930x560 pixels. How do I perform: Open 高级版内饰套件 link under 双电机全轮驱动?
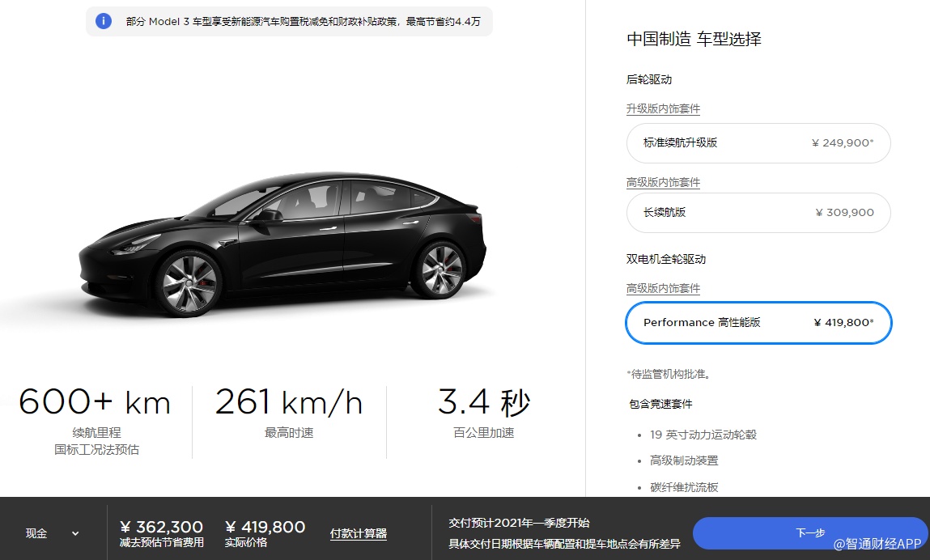[x=663, y=288]
